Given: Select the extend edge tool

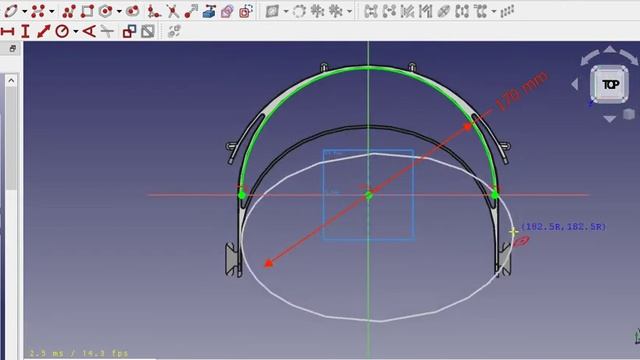Looking at the screenshot, I should (x=191, y=11).
